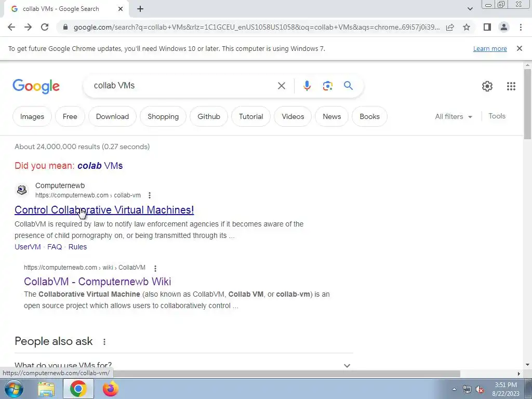Filter results by Shopping

(163, 116)
